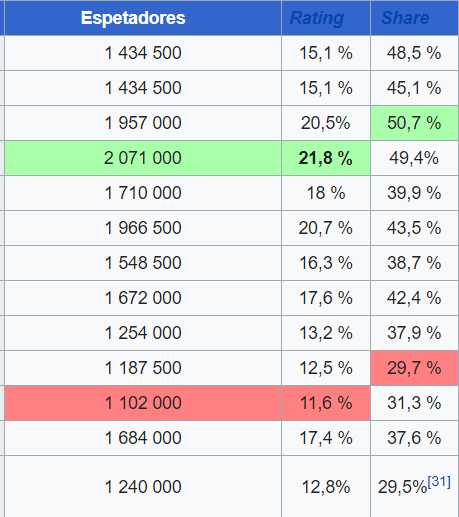Select the 1 240 000 viewers cell

[143, 487]
